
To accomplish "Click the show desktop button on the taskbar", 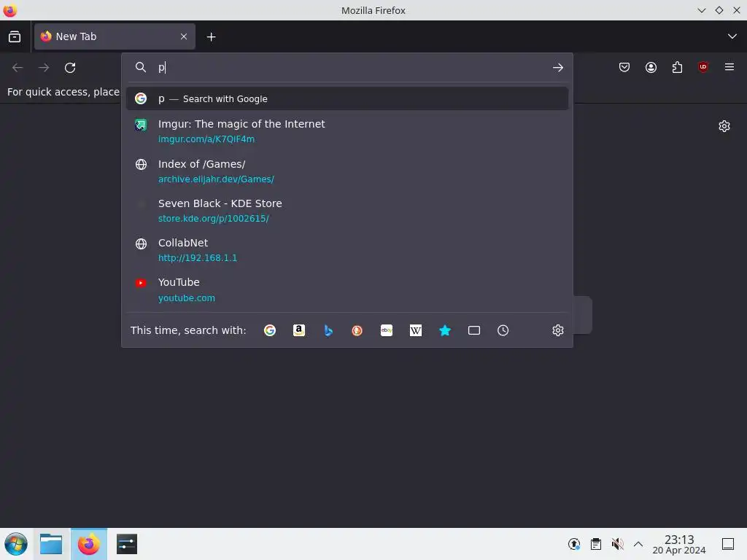I will (x=728, y=544).
